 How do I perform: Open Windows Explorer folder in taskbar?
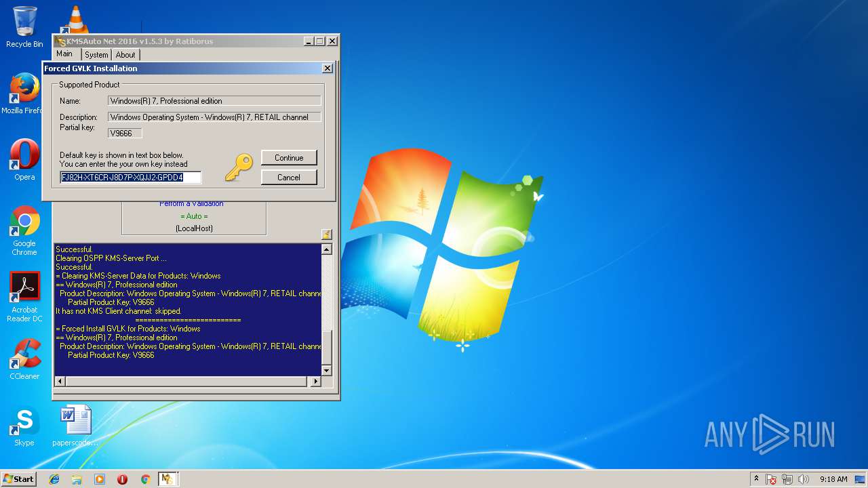coord(77,479)
